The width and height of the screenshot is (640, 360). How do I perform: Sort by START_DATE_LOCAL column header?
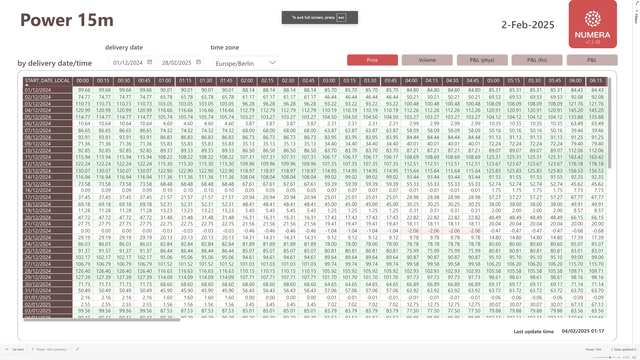click(48, 81)
